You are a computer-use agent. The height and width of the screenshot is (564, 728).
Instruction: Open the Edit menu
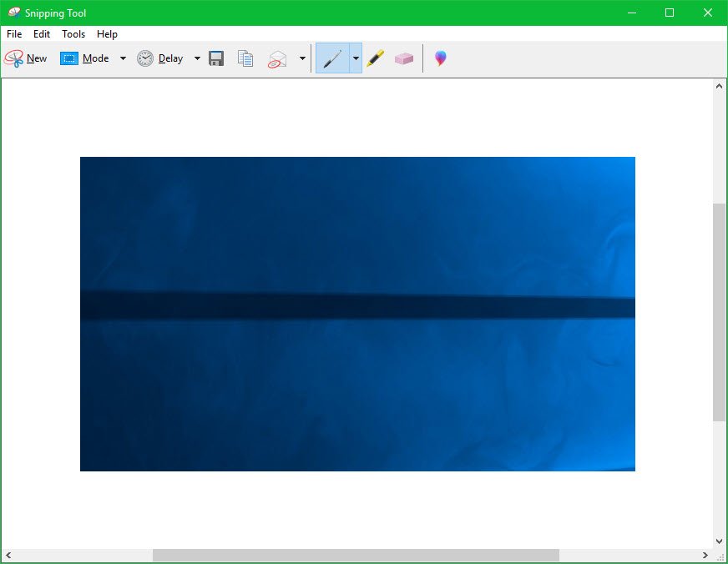click(42, 34)
